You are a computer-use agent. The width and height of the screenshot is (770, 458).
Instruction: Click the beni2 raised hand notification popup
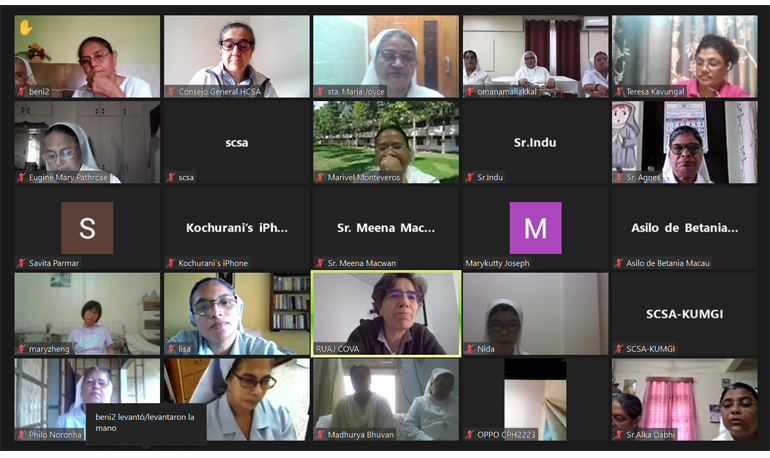(x=146, y=423)
